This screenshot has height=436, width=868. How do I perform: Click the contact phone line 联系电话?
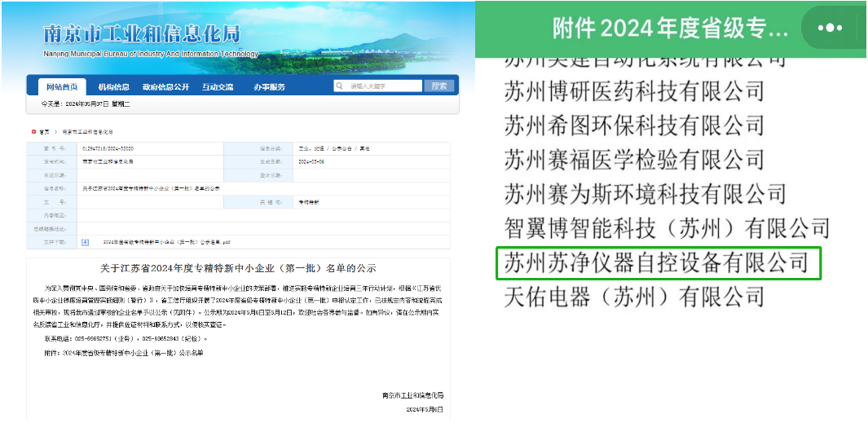[x=126, y=339]
